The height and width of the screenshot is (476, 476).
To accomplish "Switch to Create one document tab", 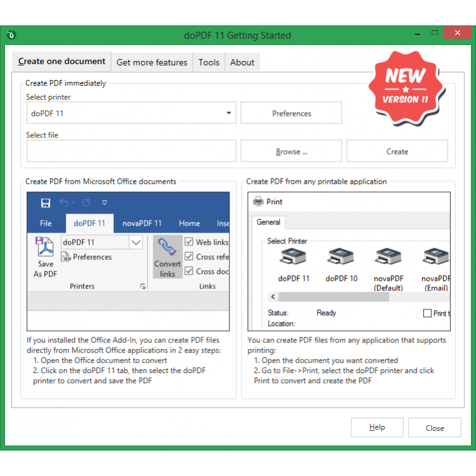I will coord(62,61).
